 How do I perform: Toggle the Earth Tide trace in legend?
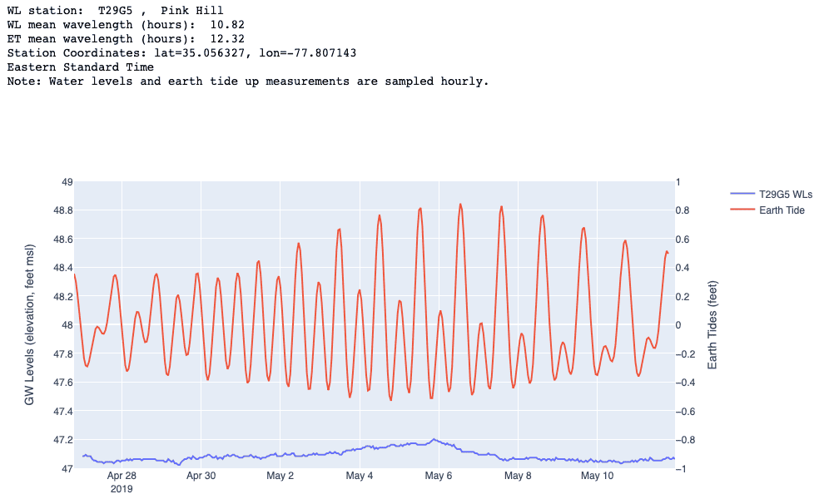click(x=782, y=210)
